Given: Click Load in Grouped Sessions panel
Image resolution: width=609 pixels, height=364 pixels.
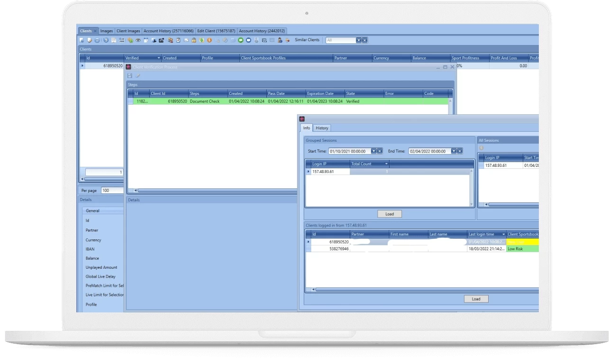Looking at the screenshot, I should pyautogui.click(x=390, y=214).
